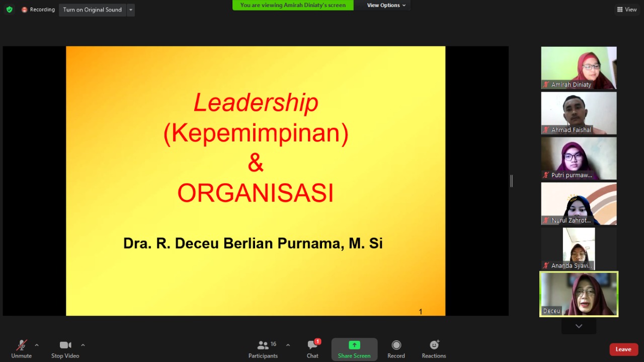The width and height of the screenshot is (644, 362).
Task: Open the Participants panel
Action: (263, 347)
